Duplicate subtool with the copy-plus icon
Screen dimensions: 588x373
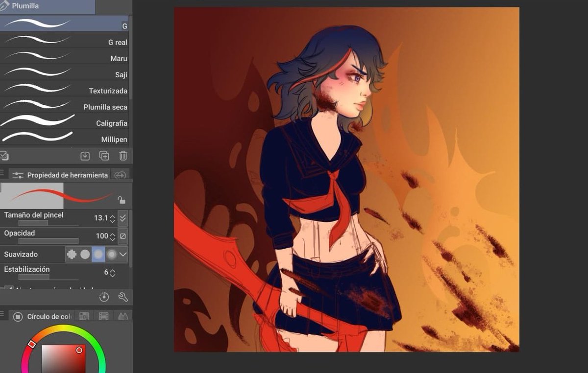click(104, 156)
